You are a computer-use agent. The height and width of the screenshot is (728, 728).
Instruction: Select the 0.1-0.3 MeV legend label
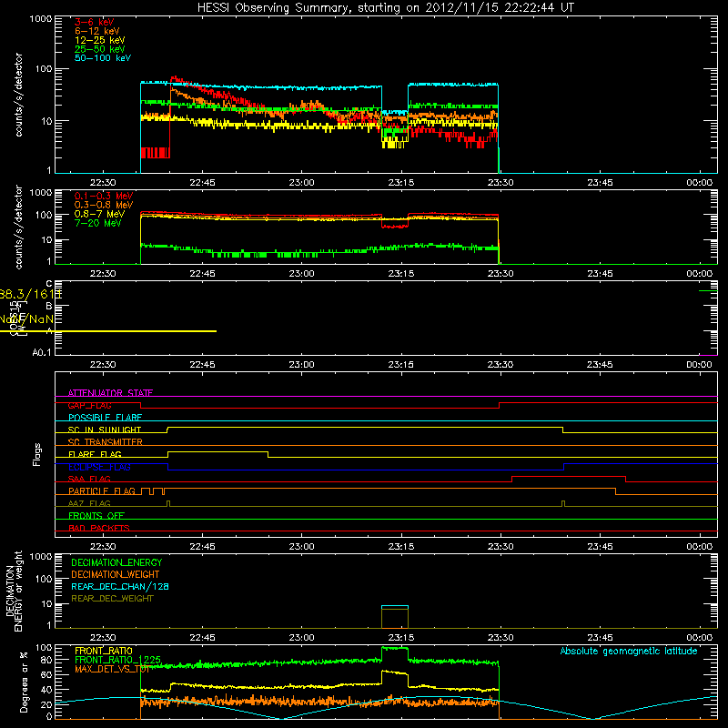click(x=104, y=196)
